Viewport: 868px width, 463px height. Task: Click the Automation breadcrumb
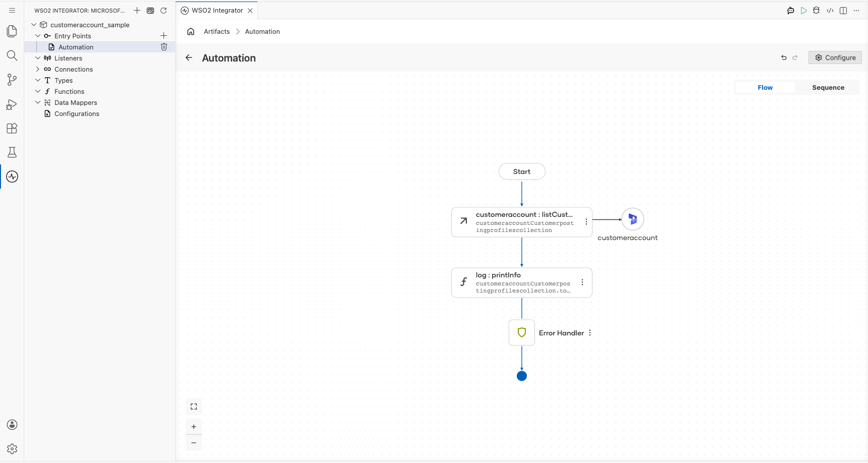click(262, 31)
